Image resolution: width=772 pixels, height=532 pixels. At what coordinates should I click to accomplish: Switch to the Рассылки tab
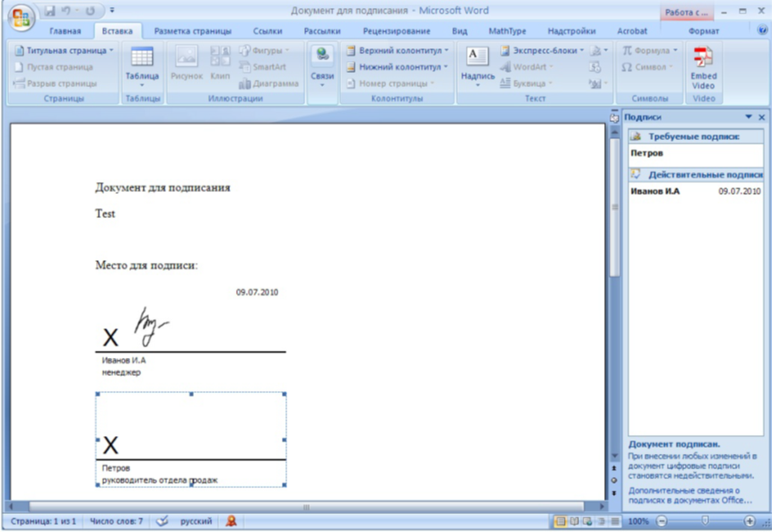tap(322, 31)
